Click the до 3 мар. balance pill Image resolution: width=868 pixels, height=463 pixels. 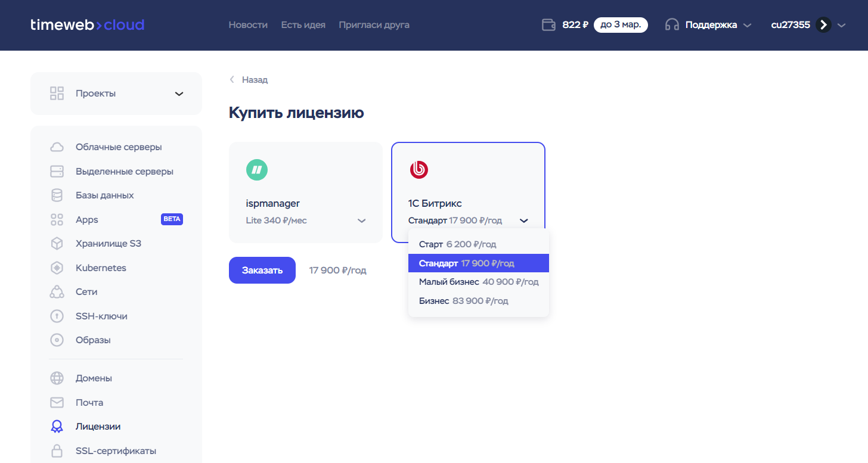pos(621,25)
